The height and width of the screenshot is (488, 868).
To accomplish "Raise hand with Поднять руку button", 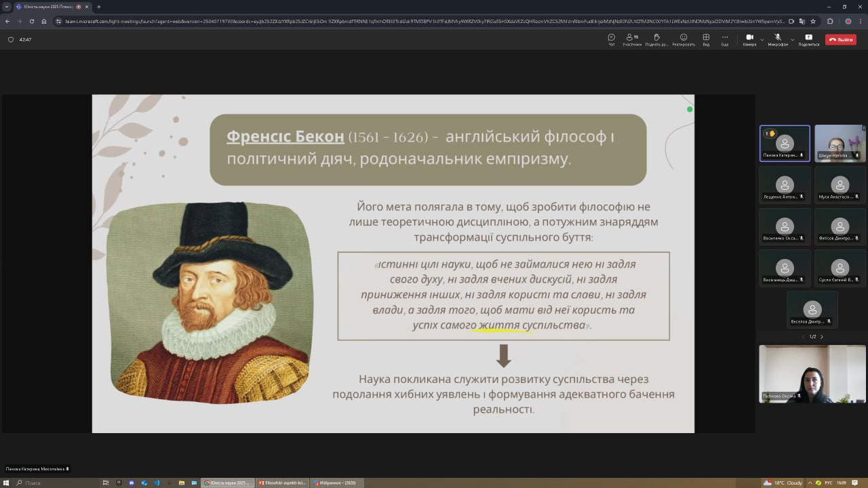I will [x=656, y=39].
